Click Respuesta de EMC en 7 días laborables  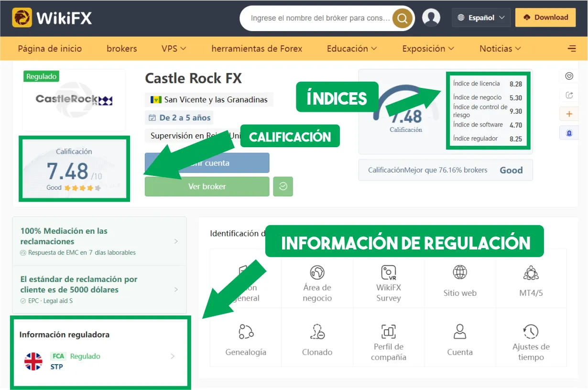(x=82, y=252)
